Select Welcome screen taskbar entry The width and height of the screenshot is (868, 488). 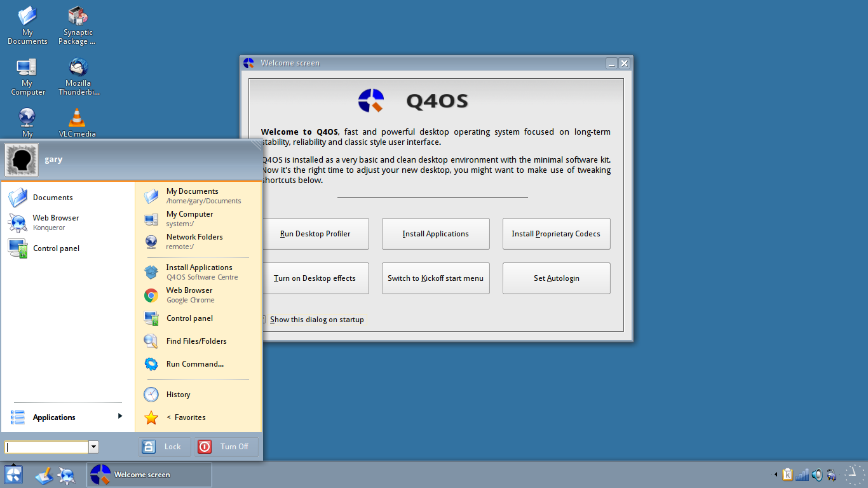(x=149, y=475)
